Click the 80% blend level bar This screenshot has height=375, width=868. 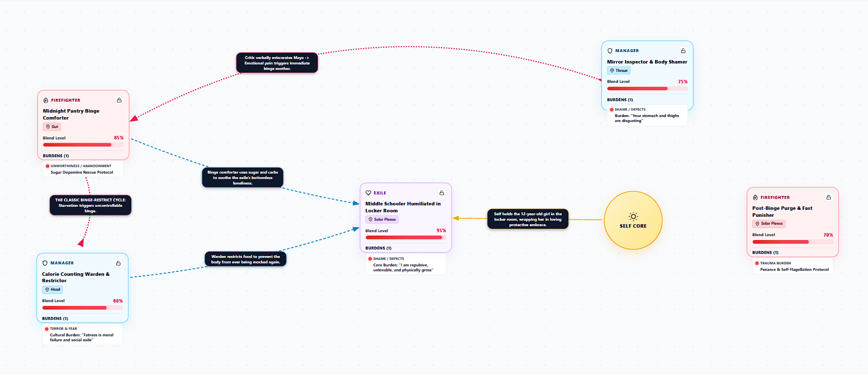click(x=82, y=308)
